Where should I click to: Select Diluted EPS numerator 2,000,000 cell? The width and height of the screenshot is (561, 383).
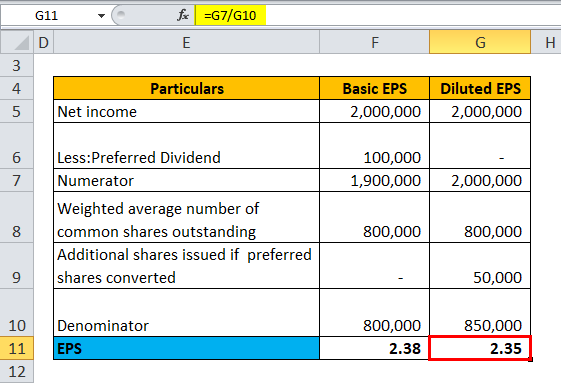coord(480,180)
